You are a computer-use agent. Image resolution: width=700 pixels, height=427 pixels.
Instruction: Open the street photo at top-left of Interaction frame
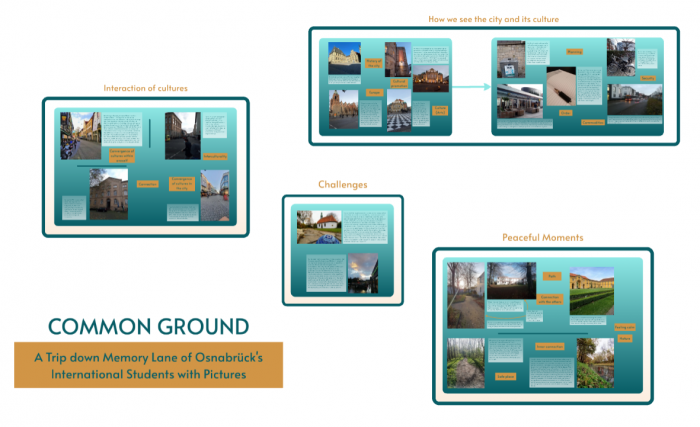coord(80,135)
